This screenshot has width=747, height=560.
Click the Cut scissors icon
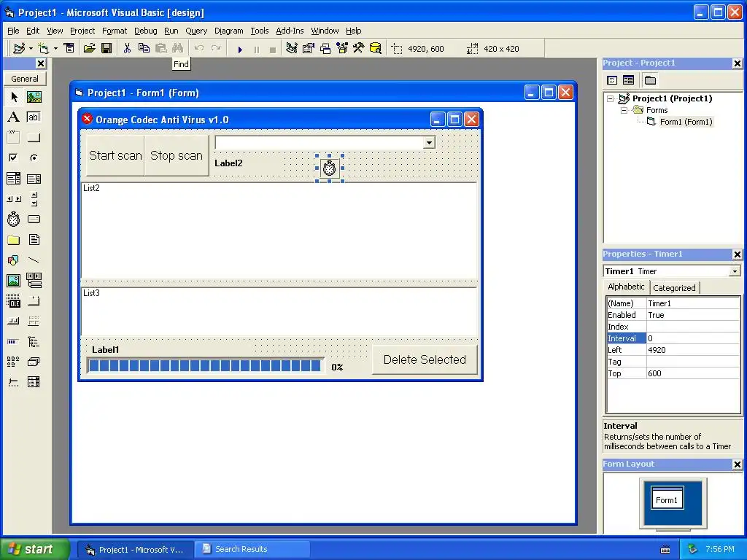[127, 48]
